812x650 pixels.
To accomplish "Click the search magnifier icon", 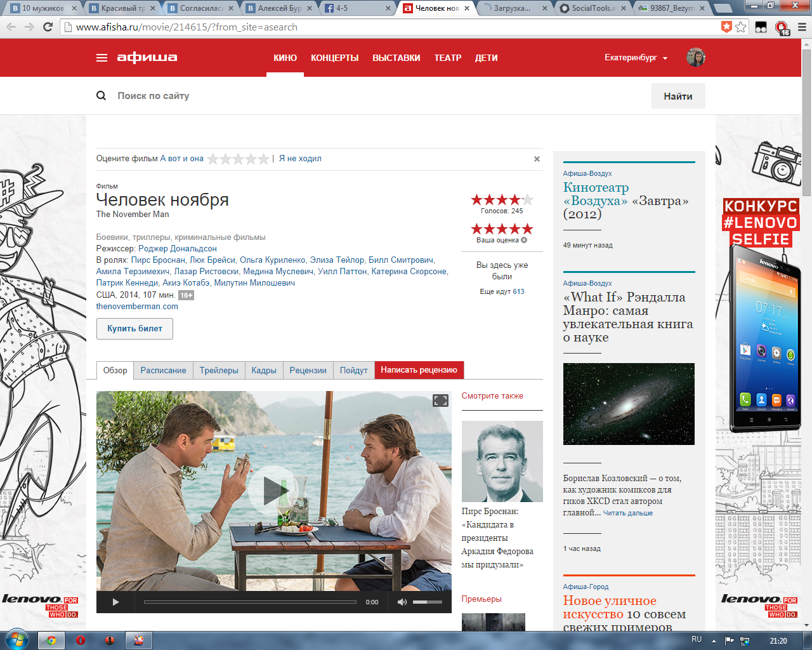I will pos(101,96).
